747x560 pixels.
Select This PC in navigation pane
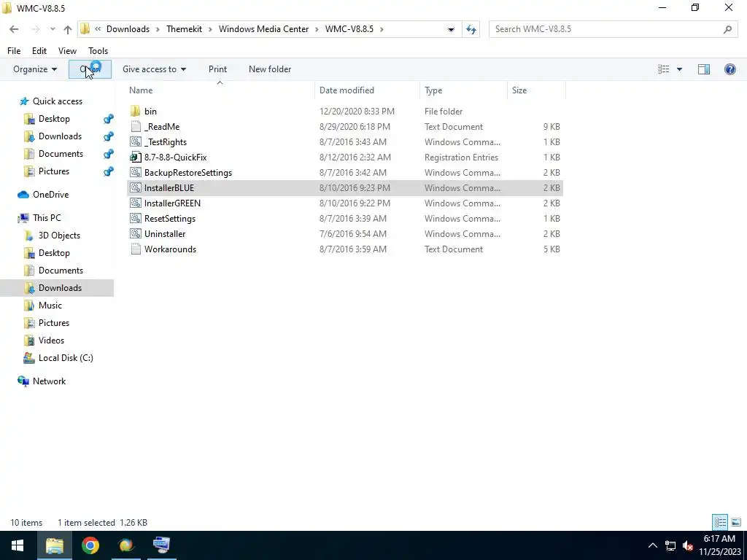click(47, 218)
